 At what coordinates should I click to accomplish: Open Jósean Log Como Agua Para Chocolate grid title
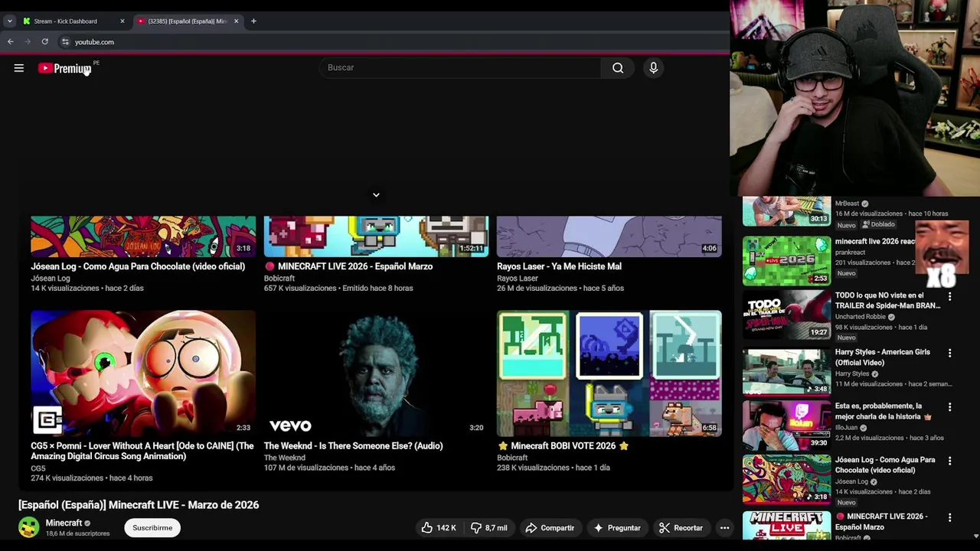(x=138, y=266)
